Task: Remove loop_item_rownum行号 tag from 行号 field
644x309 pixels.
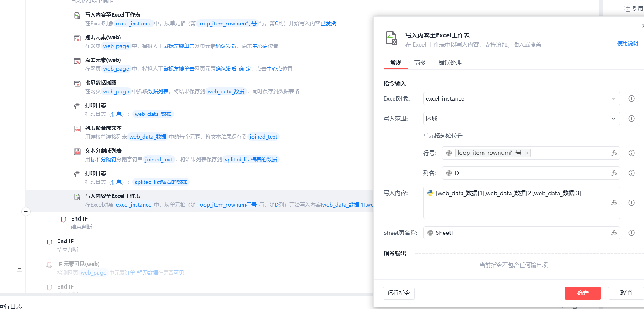Action: coord(527,153)
